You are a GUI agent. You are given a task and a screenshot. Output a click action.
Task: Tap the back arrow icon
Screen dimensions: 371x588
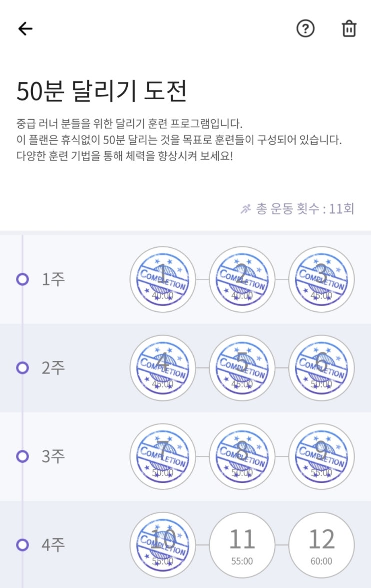[x=25, y=29]
